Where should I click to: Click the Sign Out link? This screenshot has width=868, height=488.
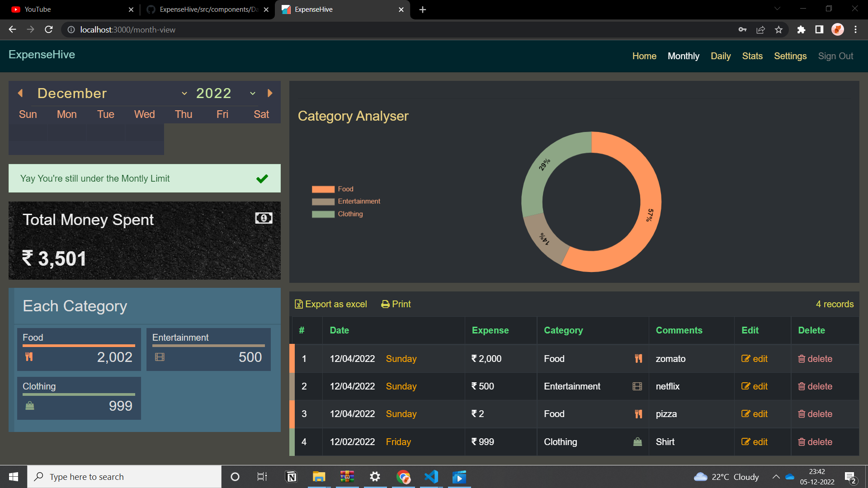click(835, 56)
